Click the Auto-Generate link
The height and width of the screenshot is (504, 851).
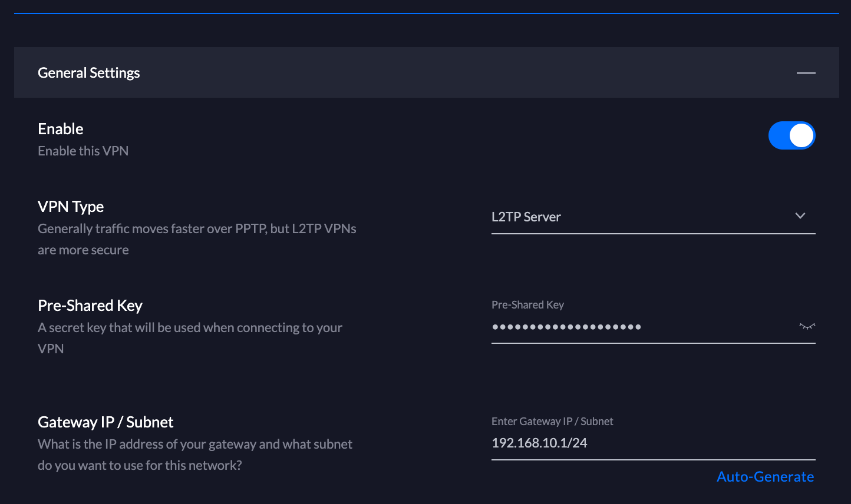pyautogui.click(x=765, y=477)
